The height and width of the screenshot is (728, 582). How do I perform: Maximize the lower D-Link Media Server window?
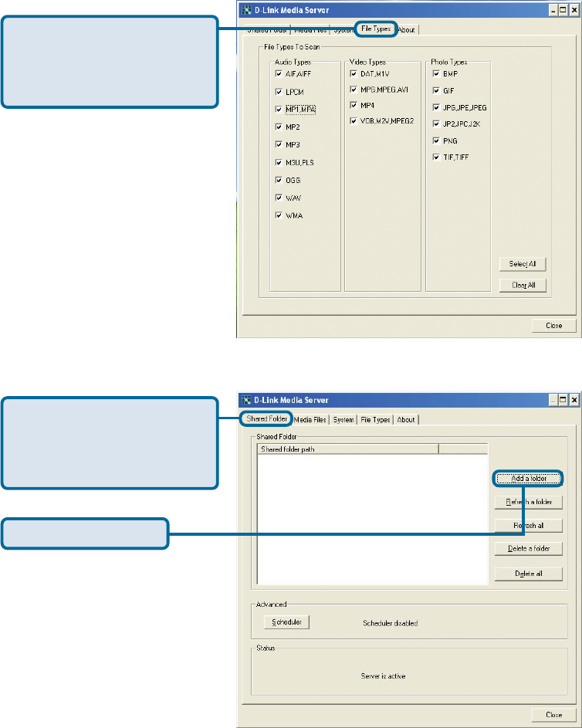(x=563, y=400)
